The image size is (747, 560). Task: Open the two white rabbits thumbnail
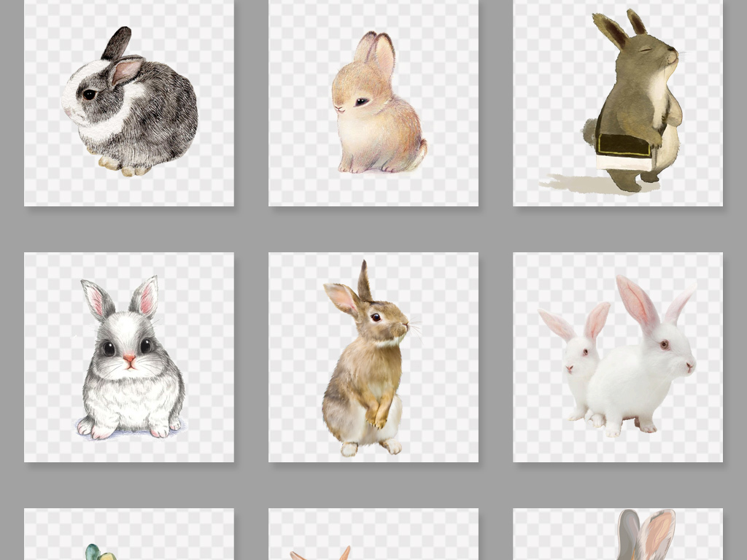coord(618,357)
